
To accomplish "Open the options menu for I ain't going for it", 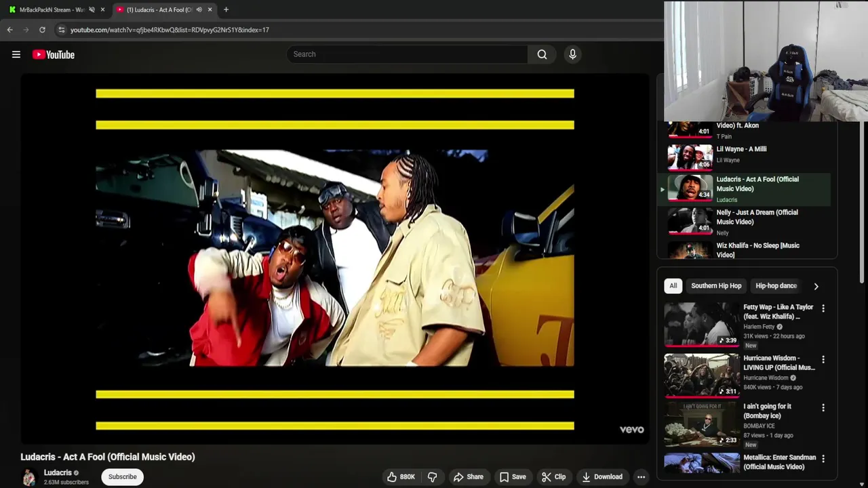I will click(823, 408).
